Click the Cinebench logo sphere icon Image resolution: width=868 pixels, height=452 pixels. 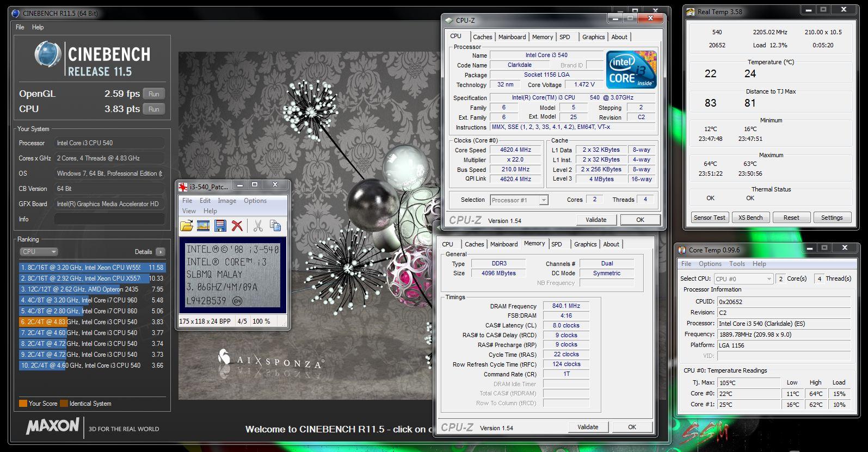click(x=48, y=55)
